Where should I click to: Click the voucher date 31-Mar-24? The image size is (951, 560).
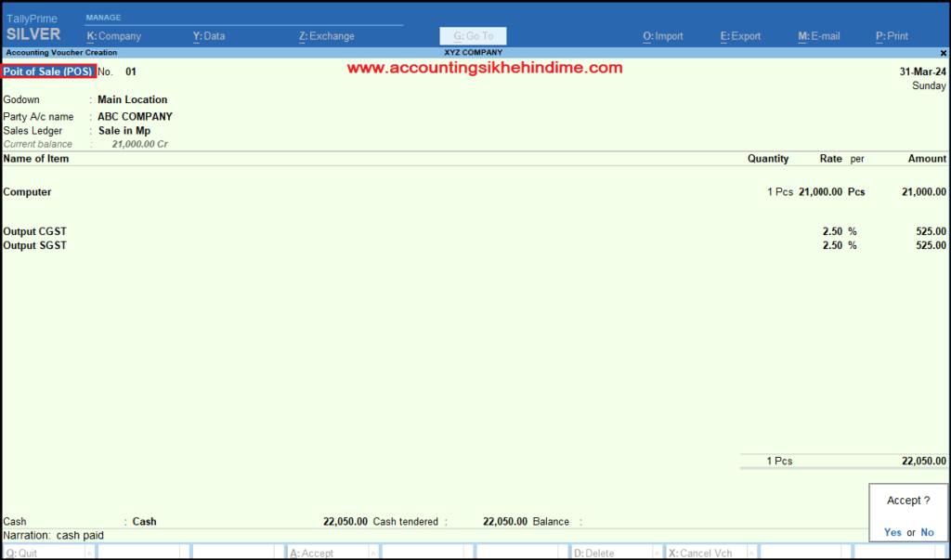[x=922, y=72]
